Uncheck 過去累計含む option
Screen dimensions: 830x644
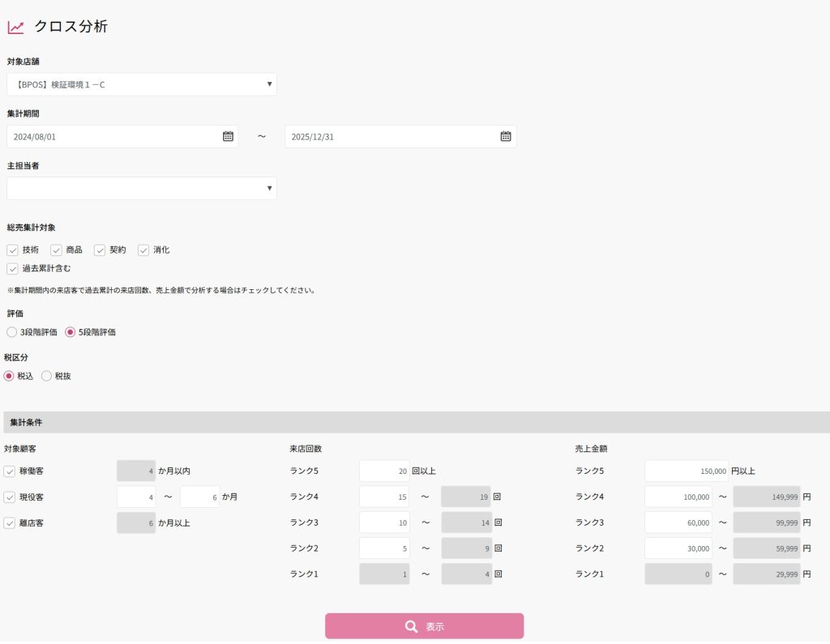pyautogui.click(x=13, y=268)
